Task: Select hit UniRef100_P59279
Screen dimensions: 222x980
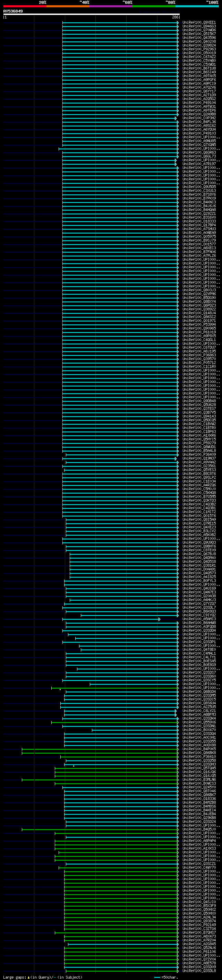Action: (199, 443)
